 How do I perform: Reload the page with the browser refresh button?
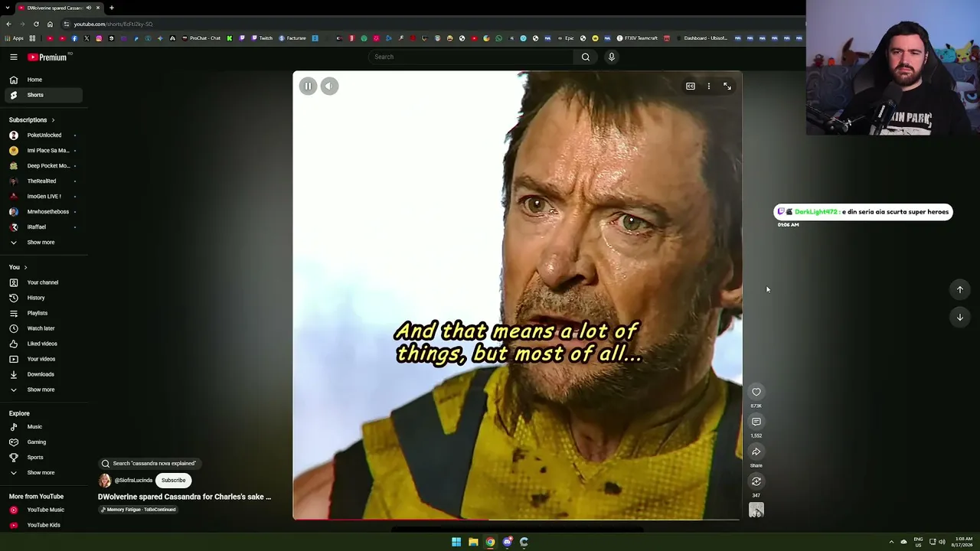36,24
